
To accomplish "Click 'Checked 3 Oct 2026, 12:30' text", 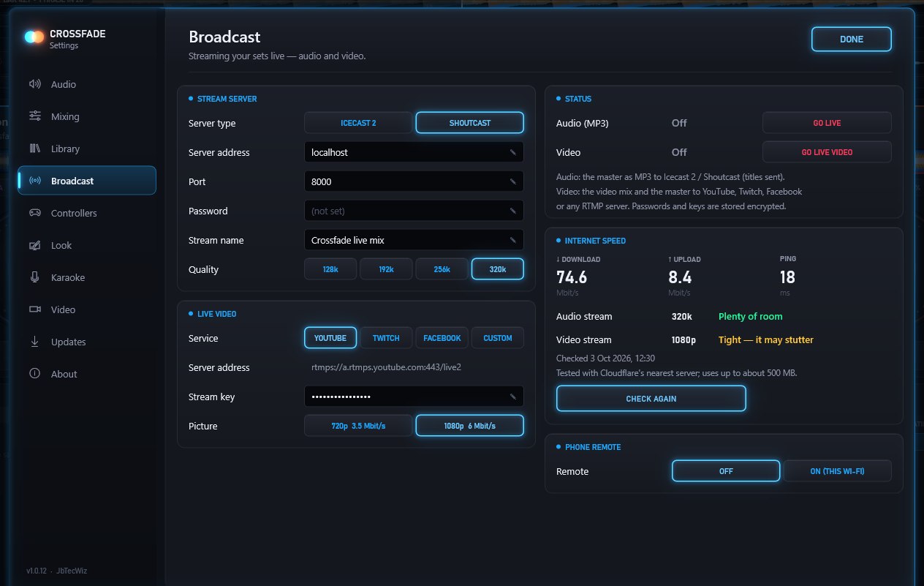I will (605, 358).
